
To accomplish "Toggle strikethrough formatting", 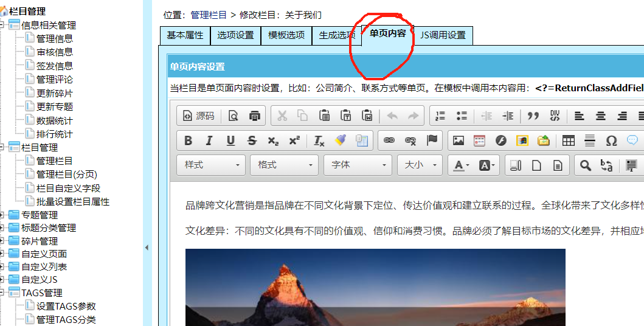I will click(x=252, y=140).
